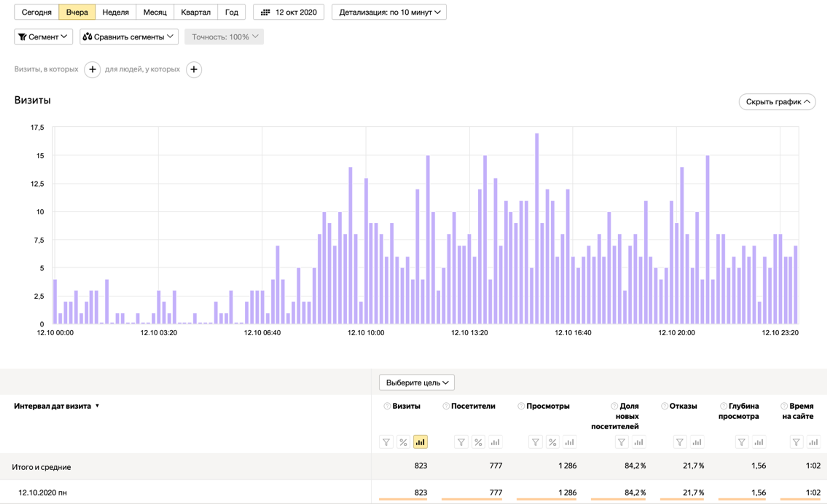Open the 12 окт 2020 date picker
The height and width of the screenshot is (504, 827).
click(x=289, y=12)
